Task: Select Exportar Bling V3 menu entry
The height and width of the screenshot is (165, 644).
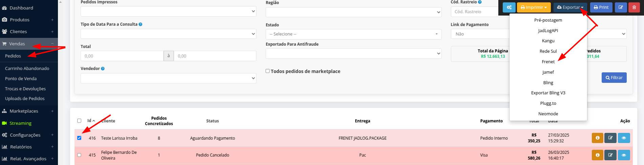Action: pyautogui.click(x=548, y=93)
